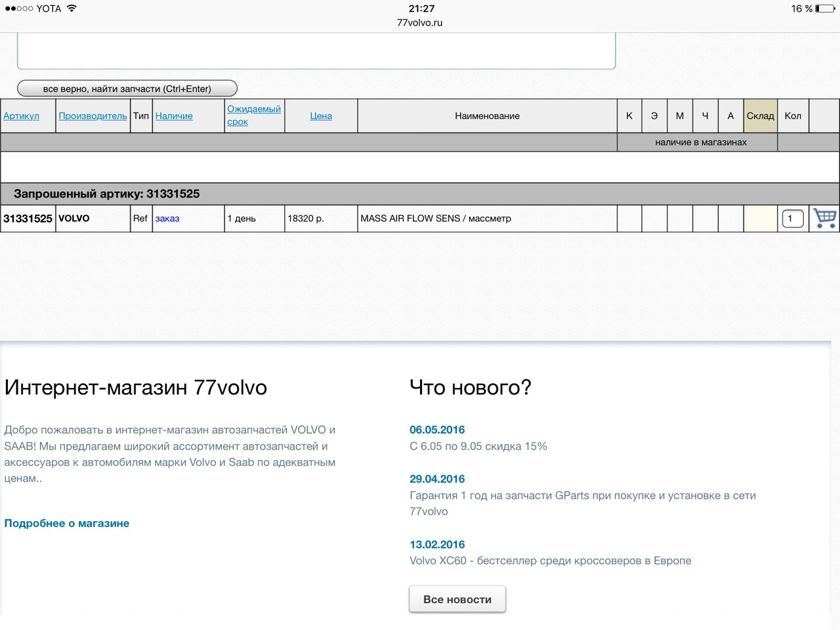The width and height of the screenshot is (840, 630).
Task: Open news dated 06.05.2016
Action: [x=437, y=430]
